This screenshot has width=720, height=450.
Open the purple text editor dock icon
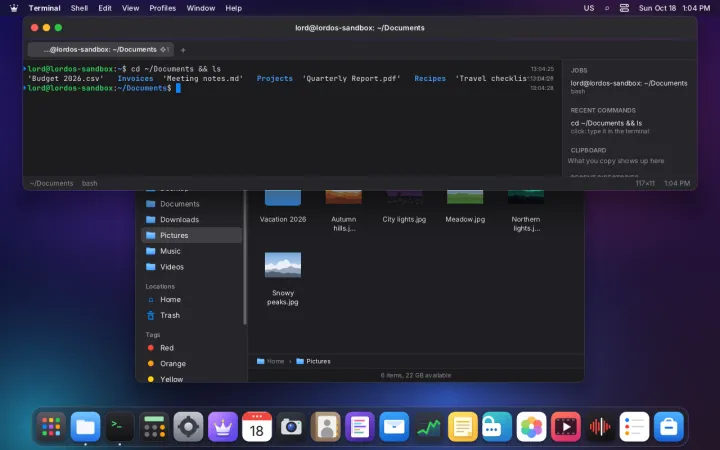pyautogui.click(x=360, y=427)
